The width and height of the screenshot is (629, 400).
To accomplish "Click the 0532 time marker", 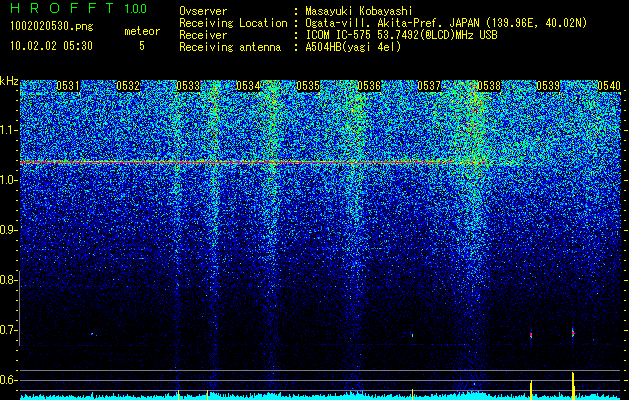I will pos(128,86).
